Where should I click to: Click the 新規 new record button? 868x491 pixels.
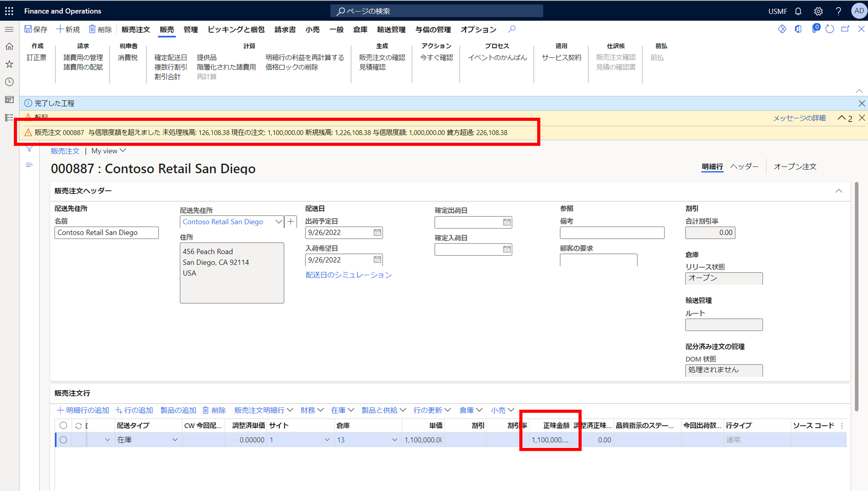[x=68, y=29]
